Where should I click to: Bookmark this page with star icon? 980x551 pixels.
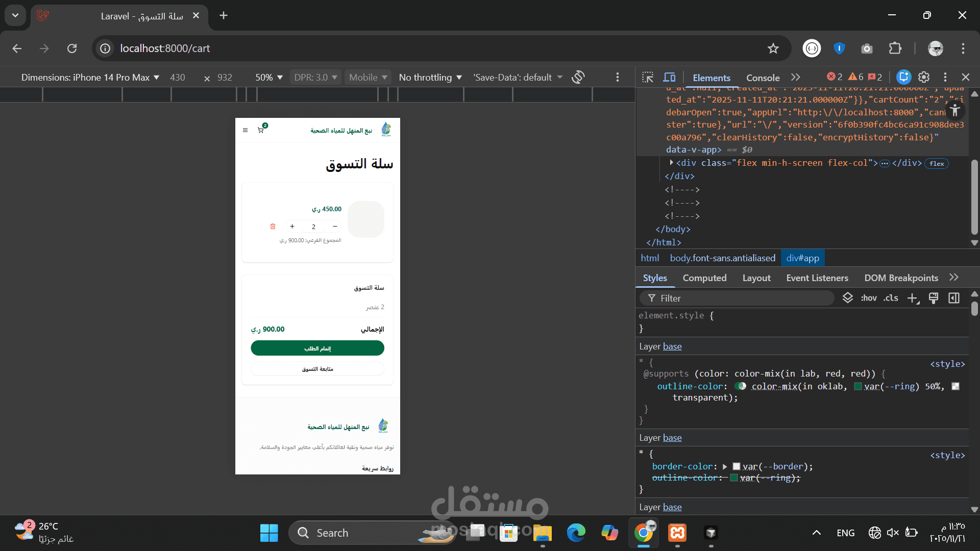coord(773,48)
